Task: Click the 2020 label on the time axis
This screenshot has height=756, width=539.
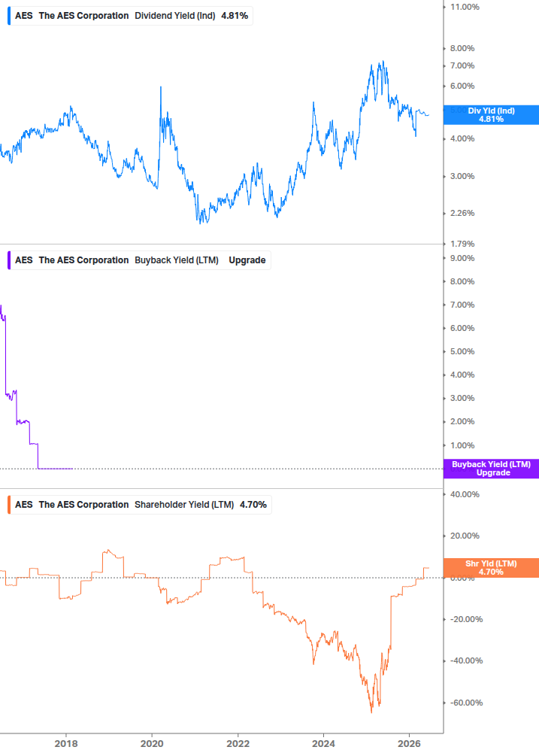Action: pyautogui.click(x=152, y=743)
